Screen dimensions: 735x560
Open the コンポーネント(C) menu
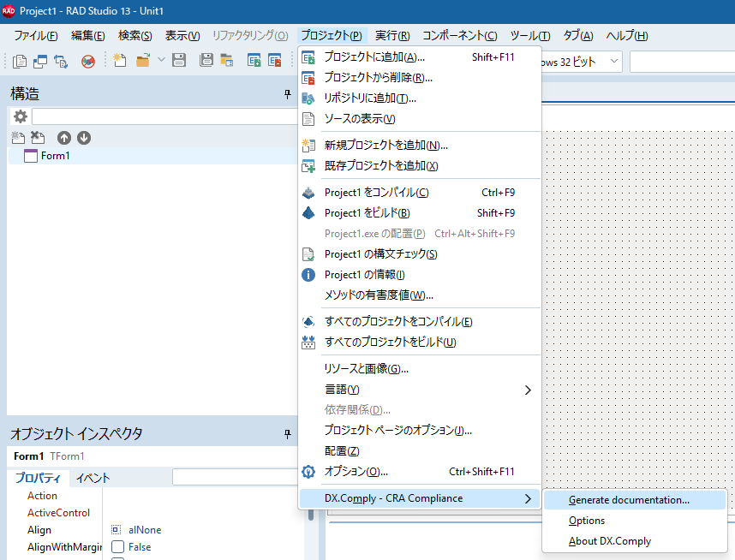pyautogui.click(x=460, y=36)
